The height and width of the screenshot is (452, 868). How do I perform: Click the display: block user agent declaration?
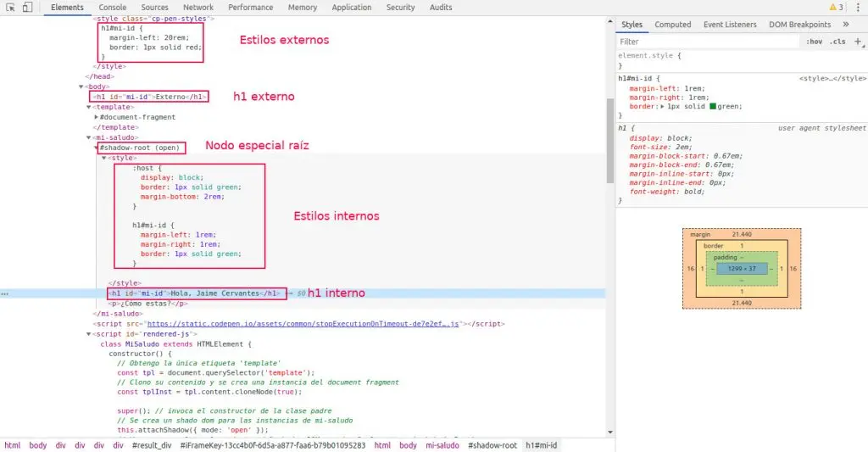660,138
